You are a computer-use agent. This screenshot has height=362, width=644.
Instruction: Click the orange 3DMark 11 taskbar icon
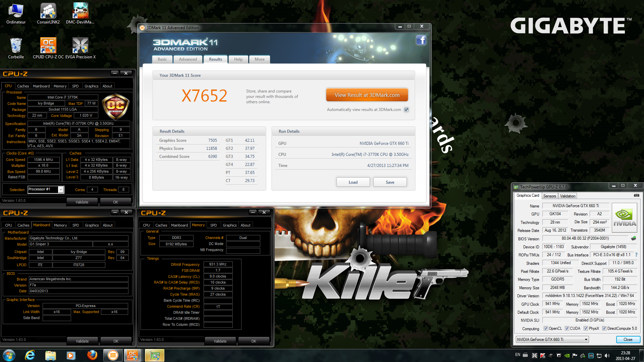point(113,355)
